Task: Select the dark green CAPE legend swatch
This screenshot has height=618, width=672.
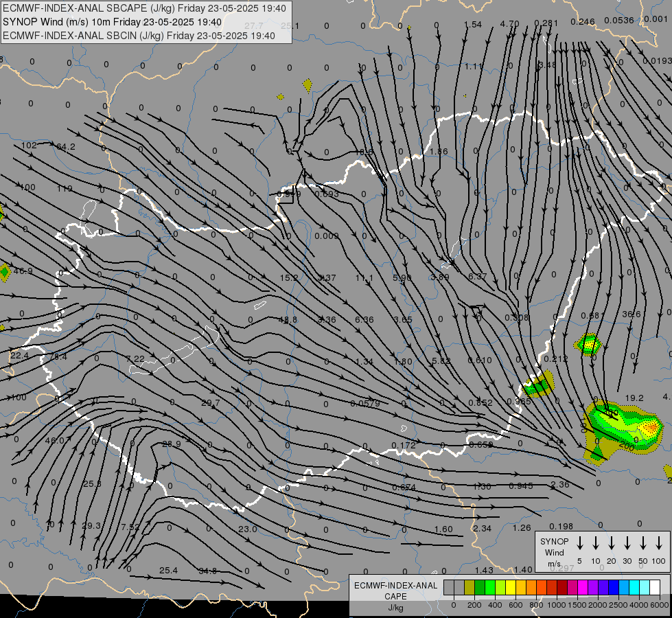Action: pos(480,588)
